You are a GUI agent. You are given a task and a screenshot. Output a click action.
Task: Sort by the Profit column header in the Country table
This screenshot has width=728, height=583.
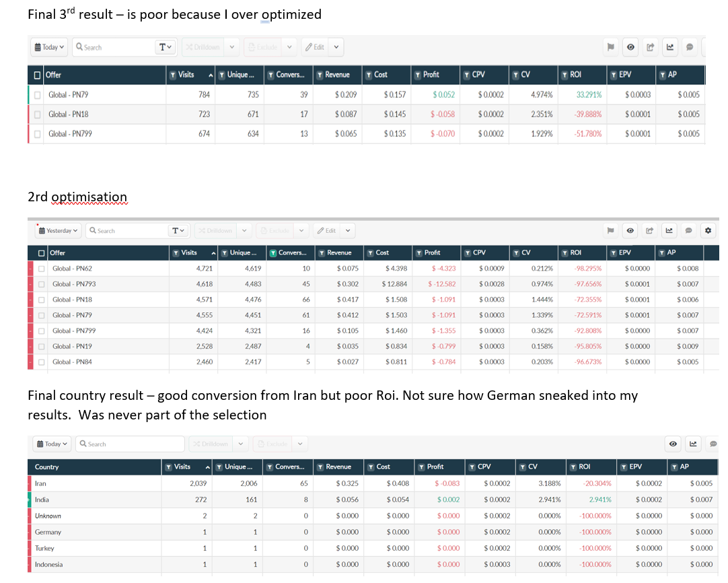pyautogui.click(x=435, y=467)
